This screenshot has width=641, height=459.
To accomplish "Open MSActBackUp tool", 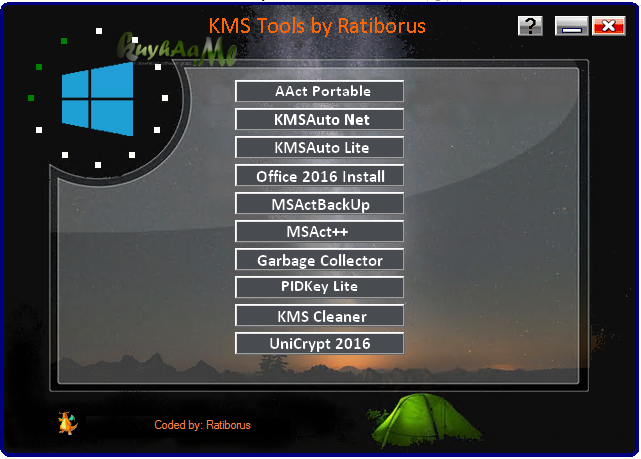I will [319, 204].
